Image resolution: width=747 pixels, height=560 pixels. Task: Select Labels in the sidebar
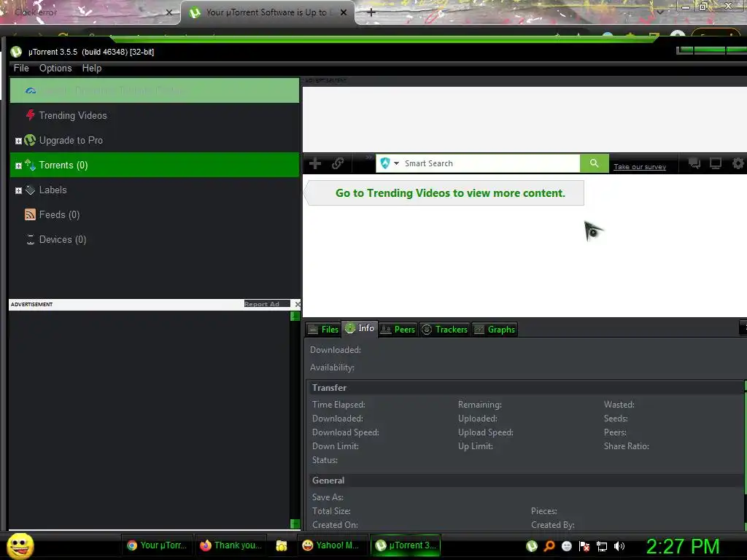[155, 190]
